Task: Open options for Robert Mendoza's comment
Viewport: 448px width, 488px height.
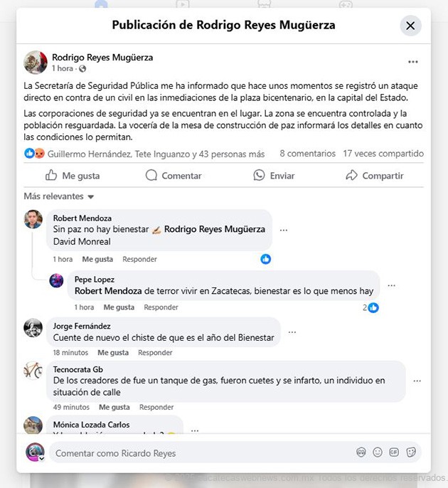Action: pyautogui.click(x=284, y=230)
